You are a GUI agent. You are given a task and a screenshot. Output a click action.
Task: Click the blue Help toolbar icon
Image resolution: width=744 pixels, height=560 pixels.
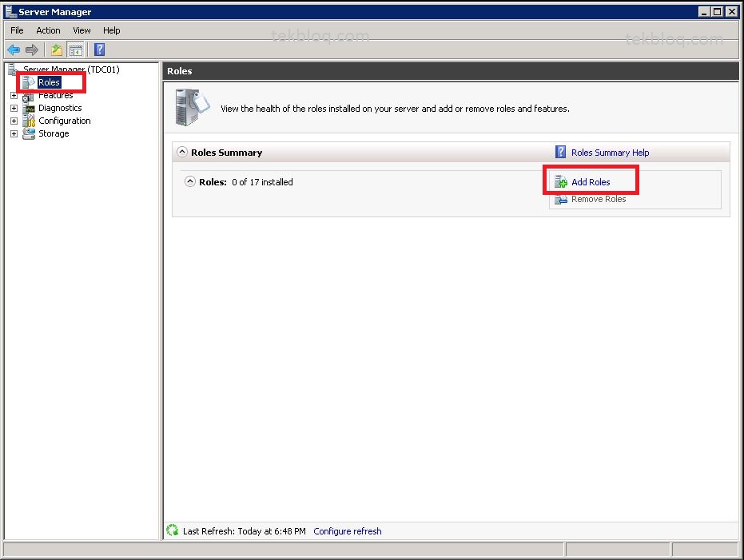99,50
